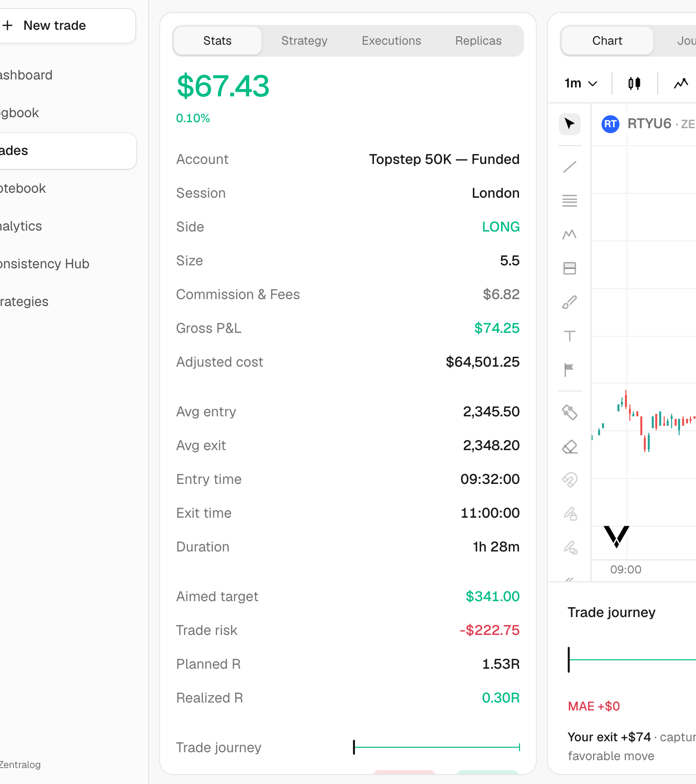696x784 pixels.
Task: Select the brush drawing tool
Action: [x=570, y=302]
